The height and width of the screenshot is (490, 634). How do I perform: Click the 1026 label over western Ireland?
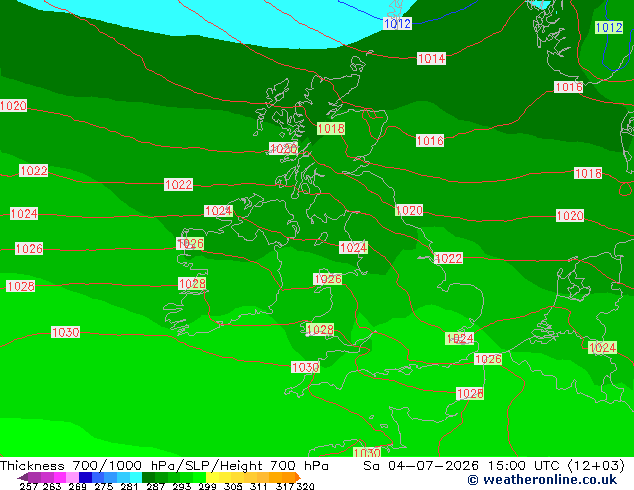[190, 243]
